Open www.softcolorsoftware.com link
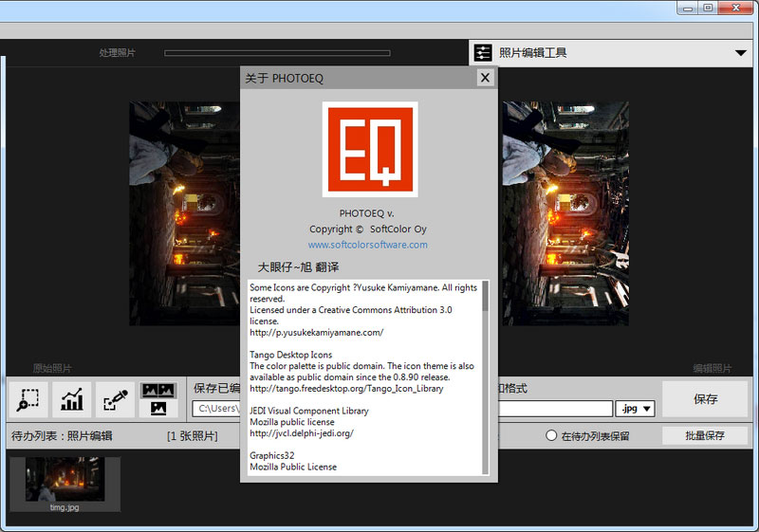This screenshot has height=532, width=759. click(x=368, y=245)
